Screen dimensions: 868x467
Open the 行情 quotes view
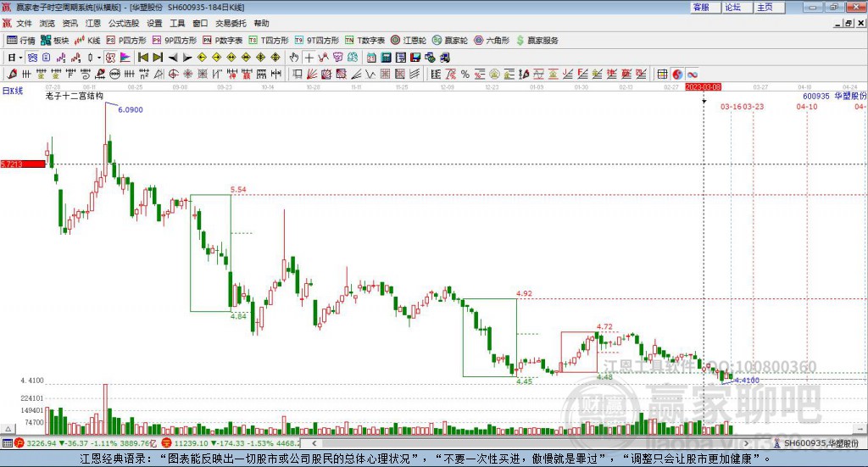20,41
